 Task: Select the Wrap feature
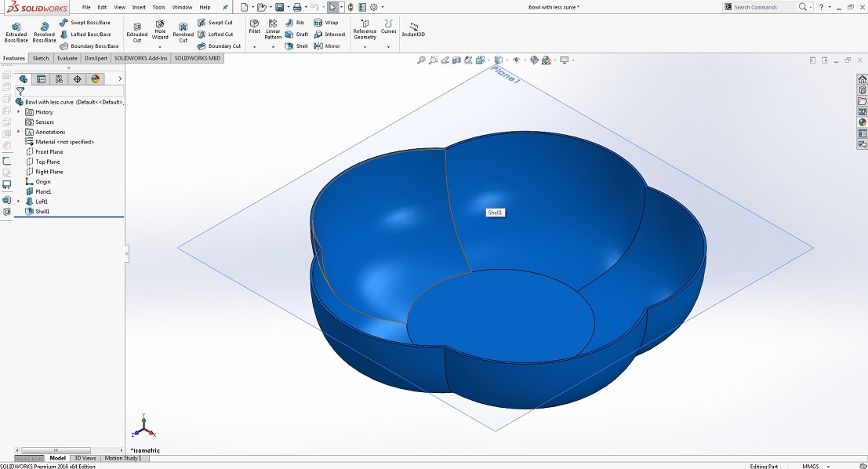[x=326, y=23]
